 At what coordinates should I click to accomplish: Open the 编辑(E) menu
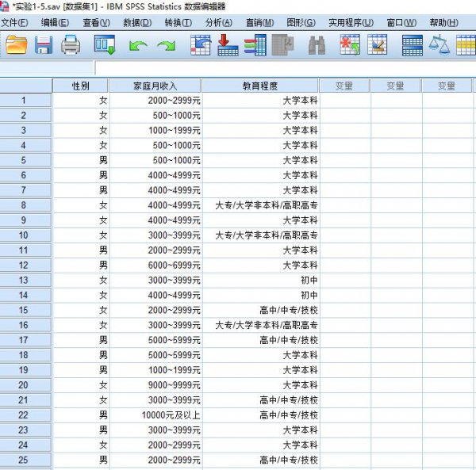pos(55,23)
